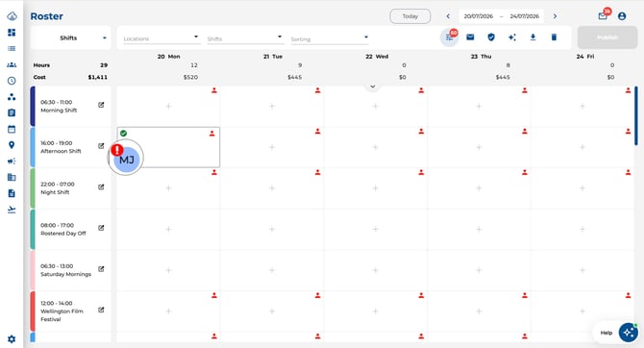Expand the chevron under Wed header
644x348 pixels.
tap(373, 87)
